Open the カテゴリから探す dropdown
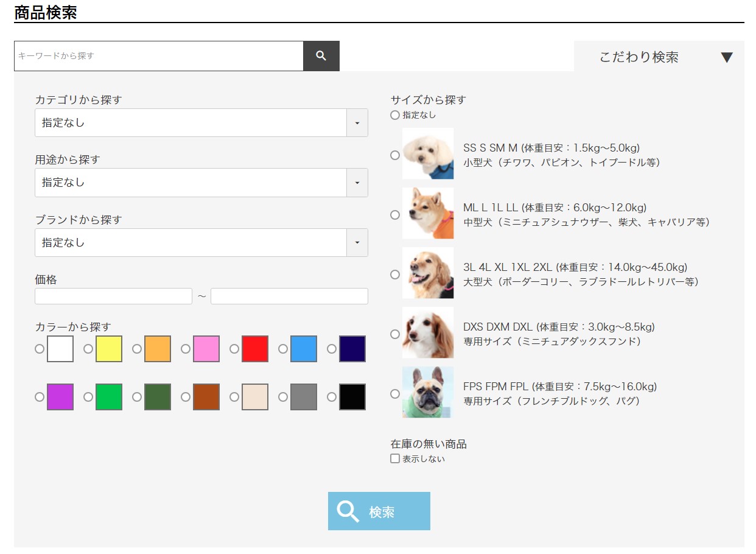This screenshot has width=756, height=554. 201,123
